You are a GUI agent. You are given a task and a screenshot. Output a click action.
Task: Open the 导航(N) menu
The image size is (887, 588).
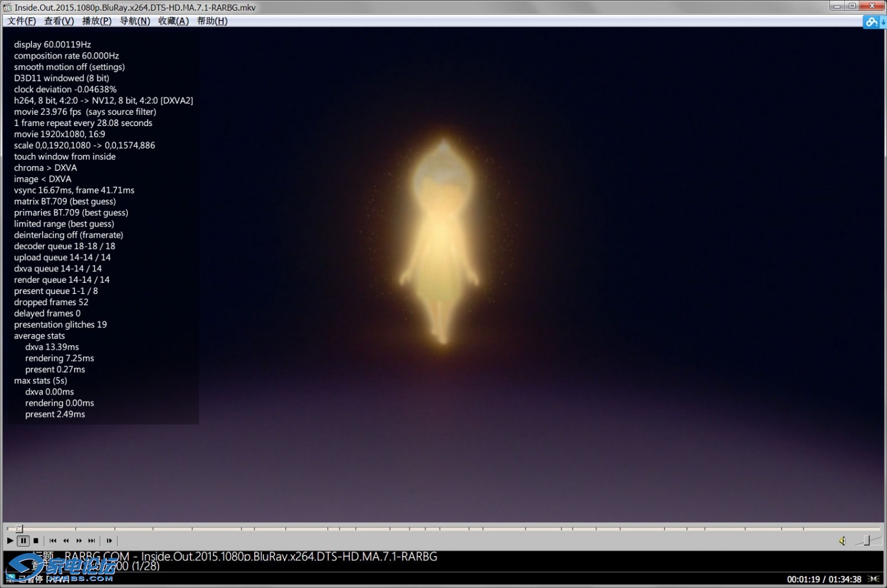tap(135, 21)
